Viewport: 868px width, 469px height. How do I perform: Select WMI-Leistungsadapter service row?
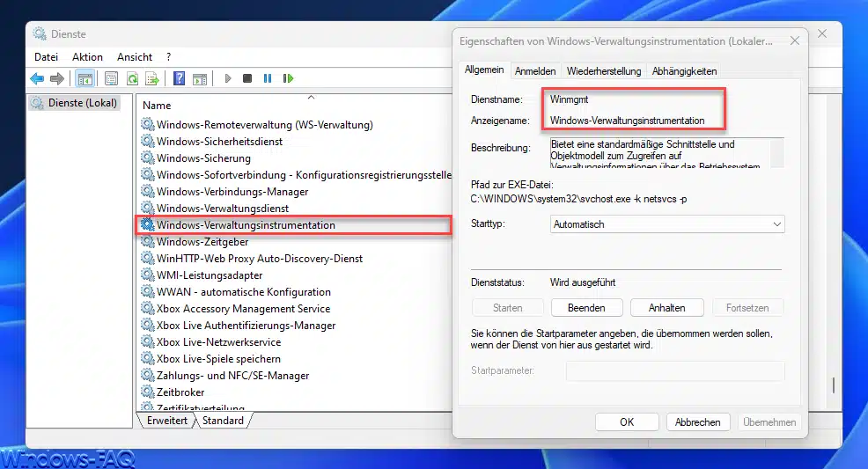point(210,275)
